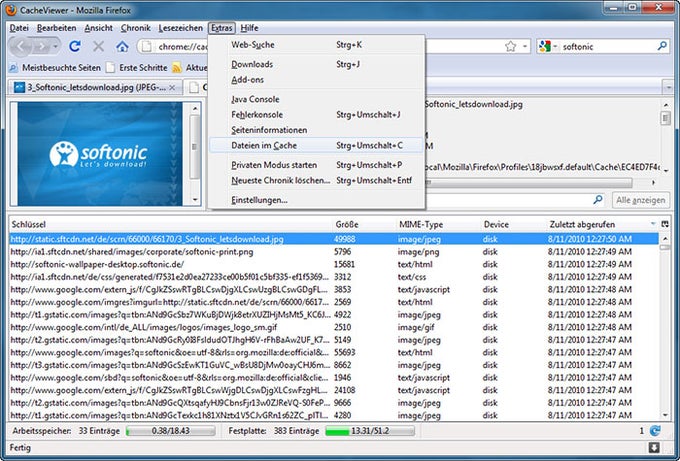680x461 pixels.
Task: Click the Festplatte usage bar 13.31/51.2
Action: click(x=370, y=431)
